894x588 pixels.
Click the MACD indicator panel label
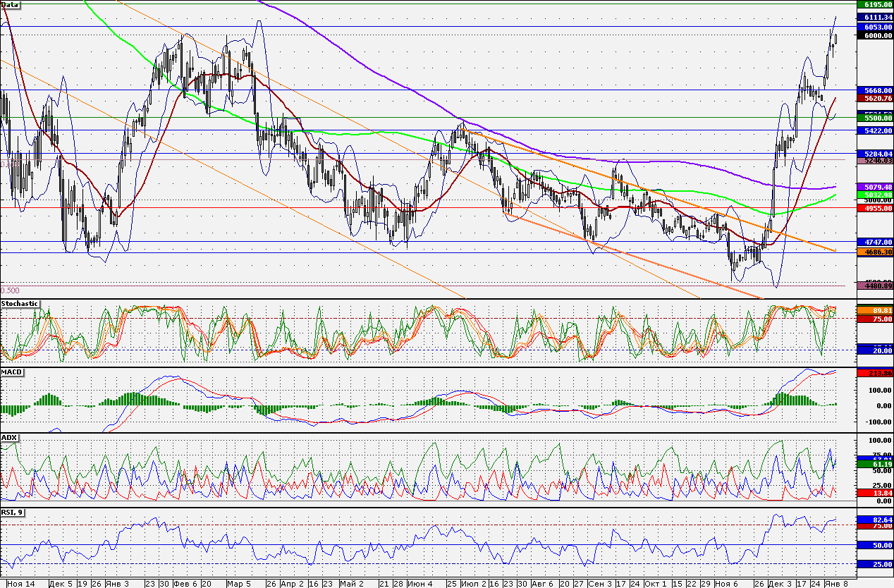tap(12, 372)
